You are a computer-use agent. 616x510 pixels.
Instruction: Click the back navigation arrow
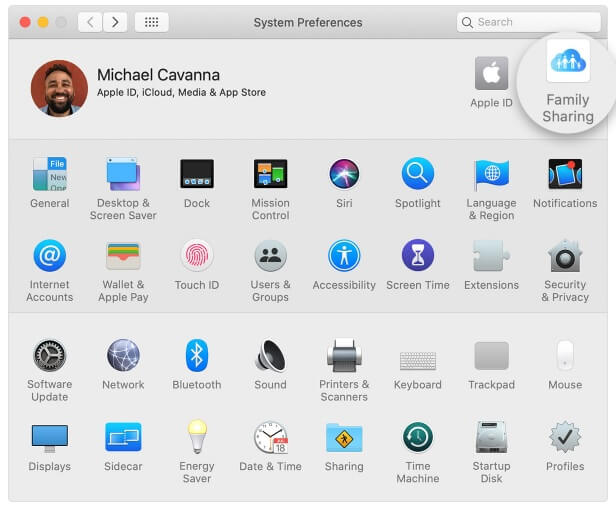click(x=90, y=22)
